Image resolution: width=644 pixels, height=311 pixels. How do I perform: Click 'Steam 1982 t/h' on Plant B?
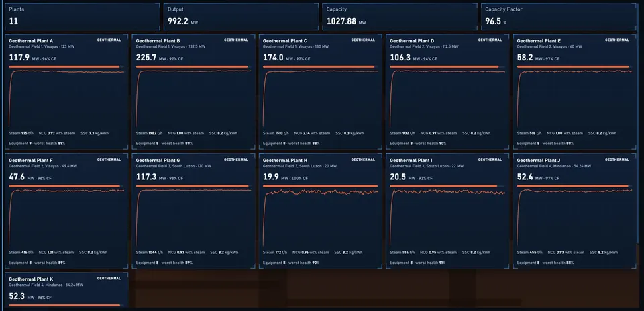click(x=150, y=133)
